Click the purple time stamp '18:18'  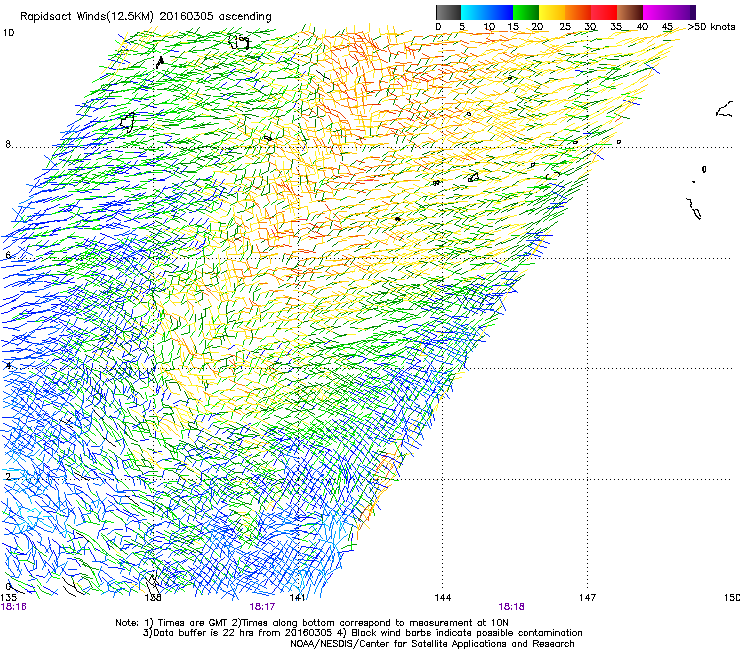click(x=512, y=607)
